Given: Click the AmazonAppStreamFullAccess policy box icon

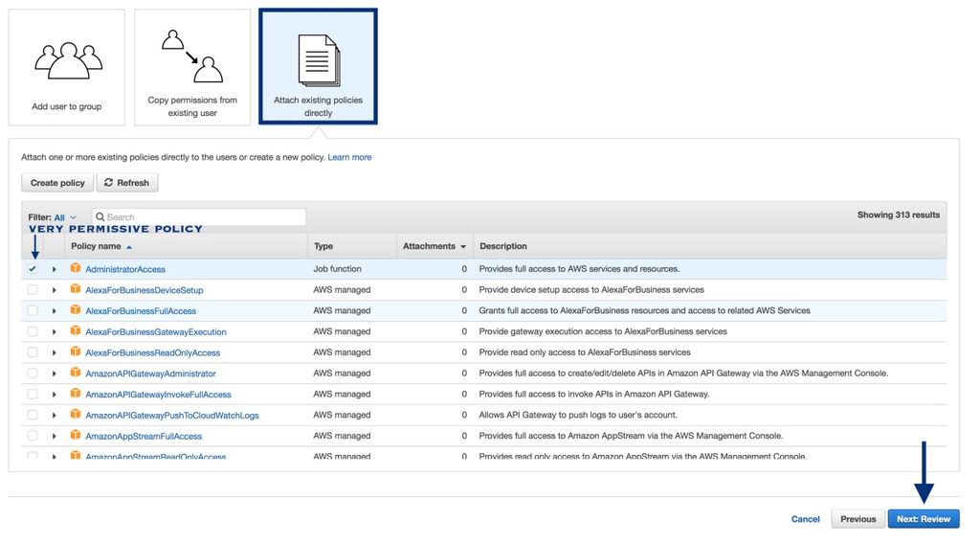Looking at the screenshot, I should pos(76,436).
